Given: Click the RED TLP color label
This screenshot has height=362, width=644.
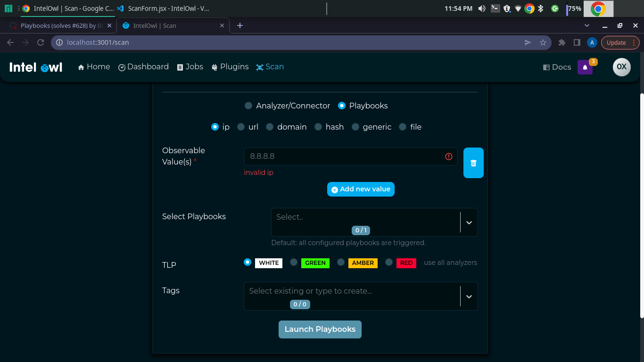Looking at the screenshot, I should coord(406,263).
